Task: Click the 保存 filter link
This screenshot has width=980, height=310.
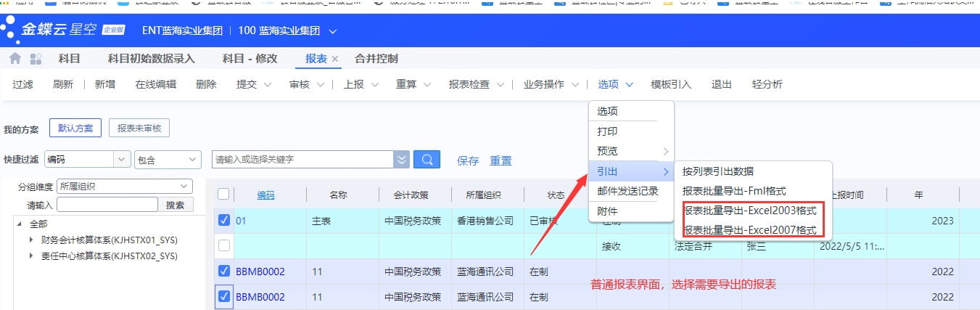Action: (468, 160)
